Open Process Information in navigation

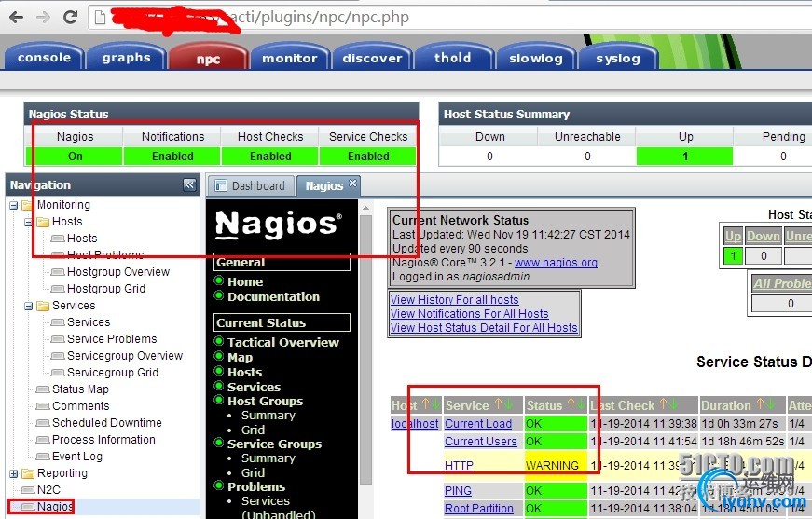103,439
